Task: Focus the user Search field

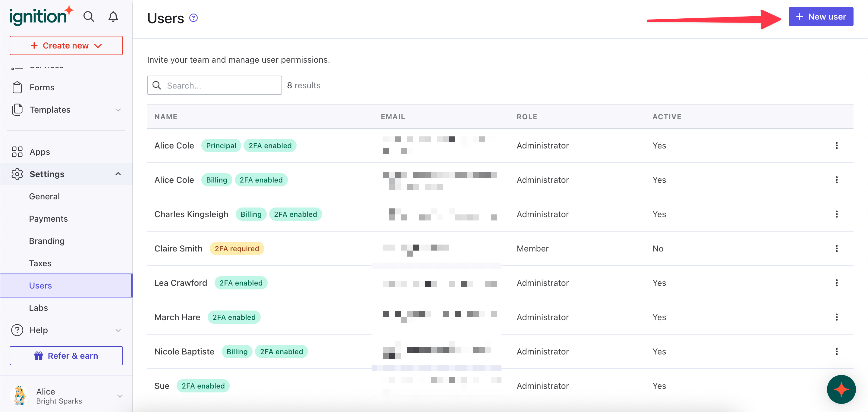Action: [214, 85]
